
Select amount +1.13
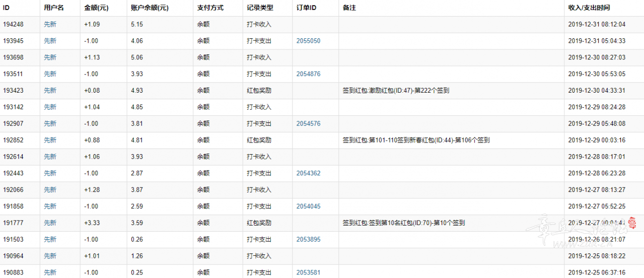click(92, 57)
